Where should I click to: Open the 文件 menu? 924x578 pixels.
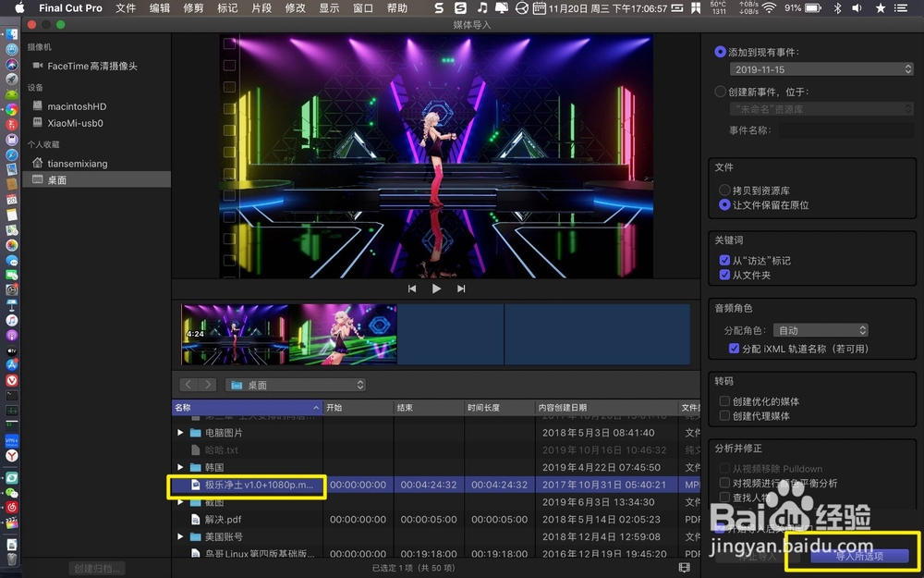click(x=126, y=7)
